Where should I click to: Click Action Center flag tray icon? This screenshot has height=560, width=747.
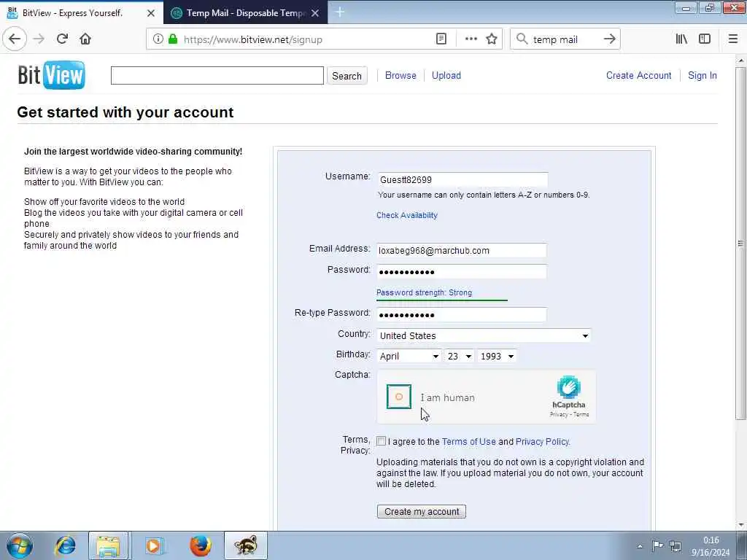coord(657,545)
